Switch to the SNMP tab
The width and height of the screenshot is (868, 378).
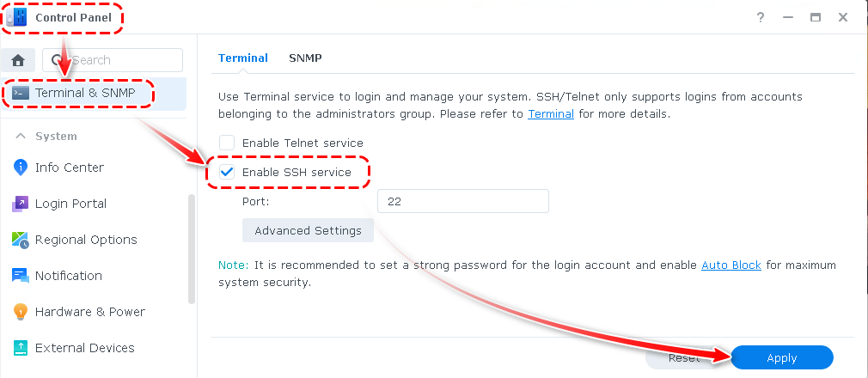(305, 58)
